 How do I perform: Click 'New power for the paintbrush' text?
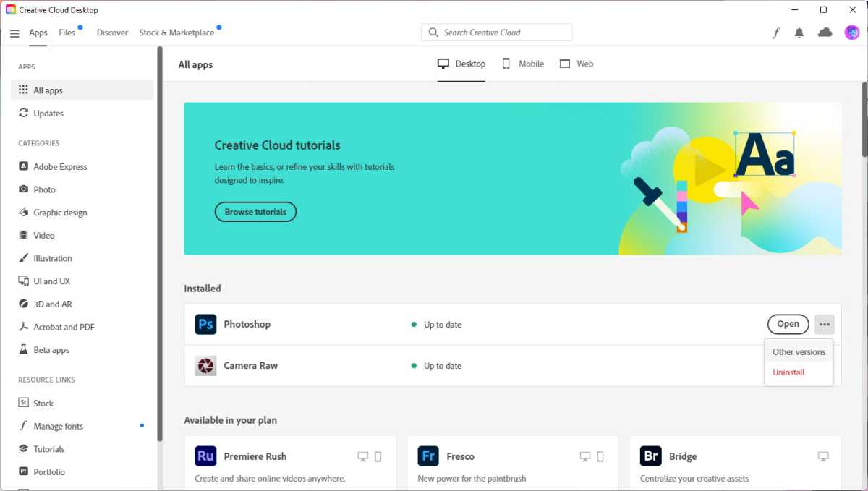click(x=472, y=478)
